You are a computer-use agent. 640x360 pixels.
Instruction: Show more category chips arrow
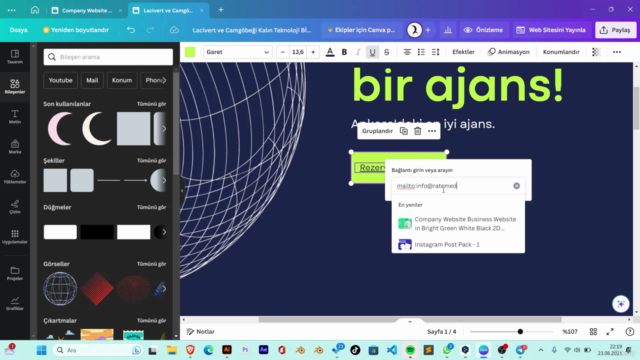[x=164, y=80]
